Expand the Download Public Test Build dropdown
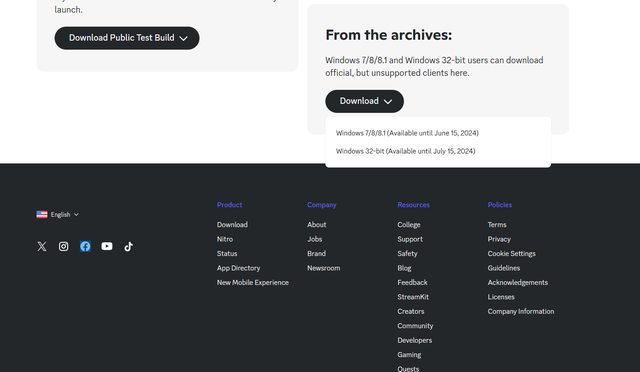Viewport: 640px width, 372px height. [127, 38]
